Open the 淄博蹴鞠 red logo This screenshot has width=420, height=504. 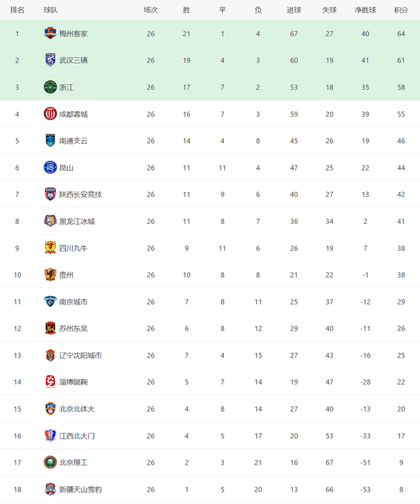(x=50, y=382)
